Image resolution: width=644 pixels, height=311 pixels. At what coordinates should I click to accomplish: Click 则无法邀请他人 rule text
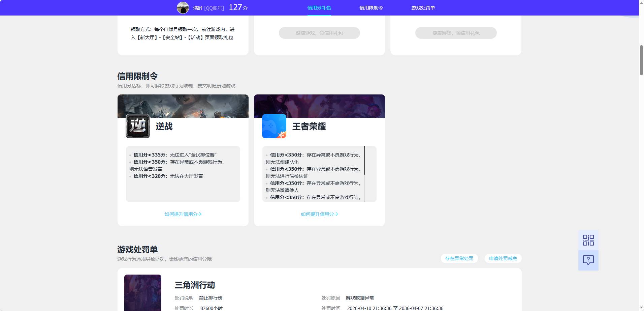282,190
